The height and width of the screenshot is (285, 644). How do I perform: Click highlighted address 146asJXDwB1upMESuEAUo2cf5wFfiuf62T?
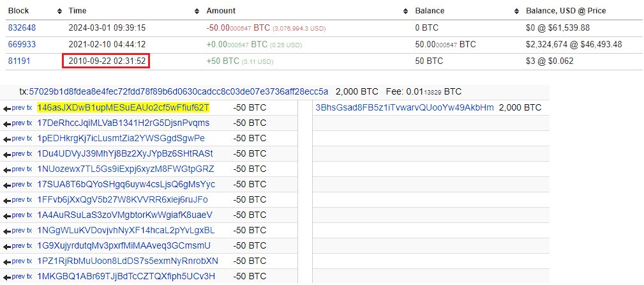[123, 107]
